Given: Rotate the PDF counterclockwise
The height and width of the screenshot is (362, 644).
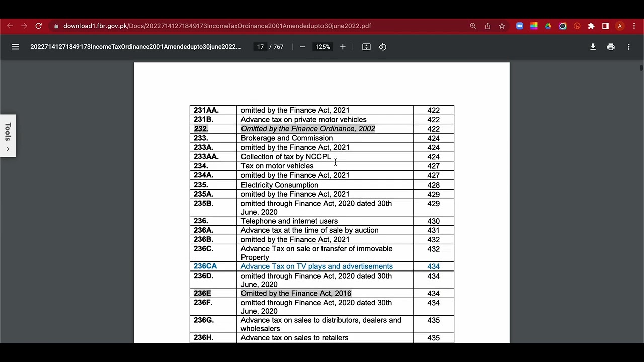Looking at the screenshot, I should pyautogui.click(x=382, y=47).
